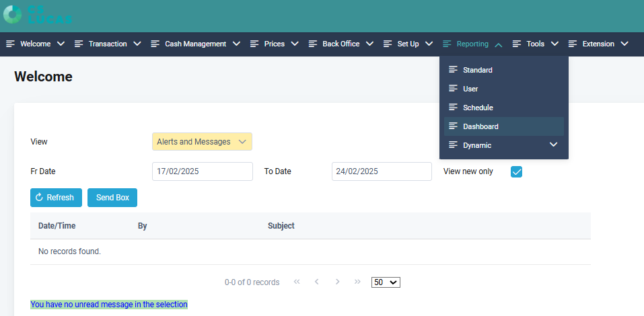
Task: Click the To Date input field
Action: point(381,171)
